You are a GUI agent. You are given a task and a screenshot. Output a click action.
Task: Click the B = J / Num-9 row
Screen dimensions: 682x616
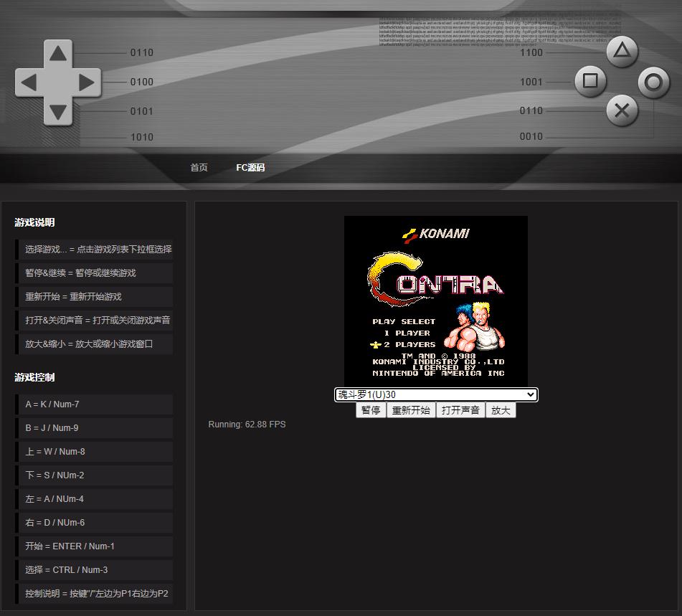(94, 428)
